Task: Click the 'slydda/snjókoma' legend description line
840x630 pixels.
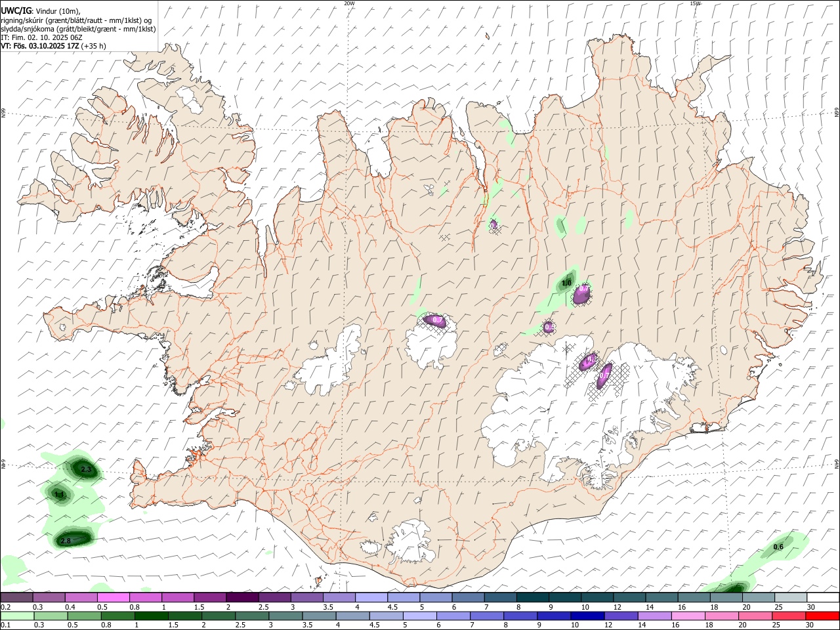Action: pyautogui.click(x=78, y=29)
